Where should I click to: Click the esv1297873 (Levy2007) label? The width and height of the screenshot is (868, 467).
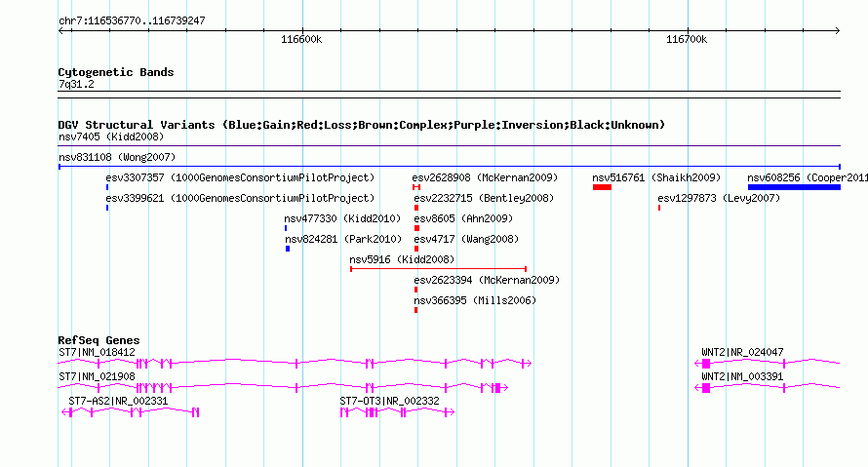[x=719, y=198]
